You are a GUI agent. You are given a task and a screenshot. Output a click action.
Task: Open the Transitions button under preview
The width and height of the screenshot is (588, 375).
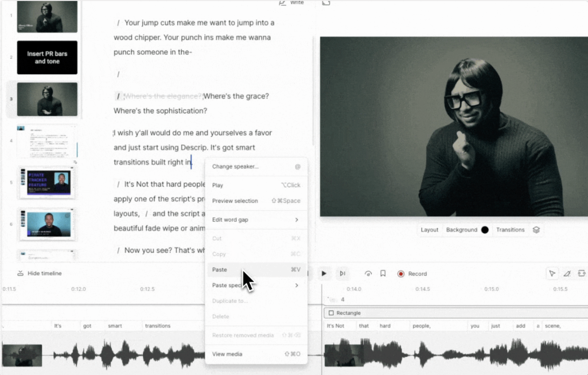pos(510,230)
